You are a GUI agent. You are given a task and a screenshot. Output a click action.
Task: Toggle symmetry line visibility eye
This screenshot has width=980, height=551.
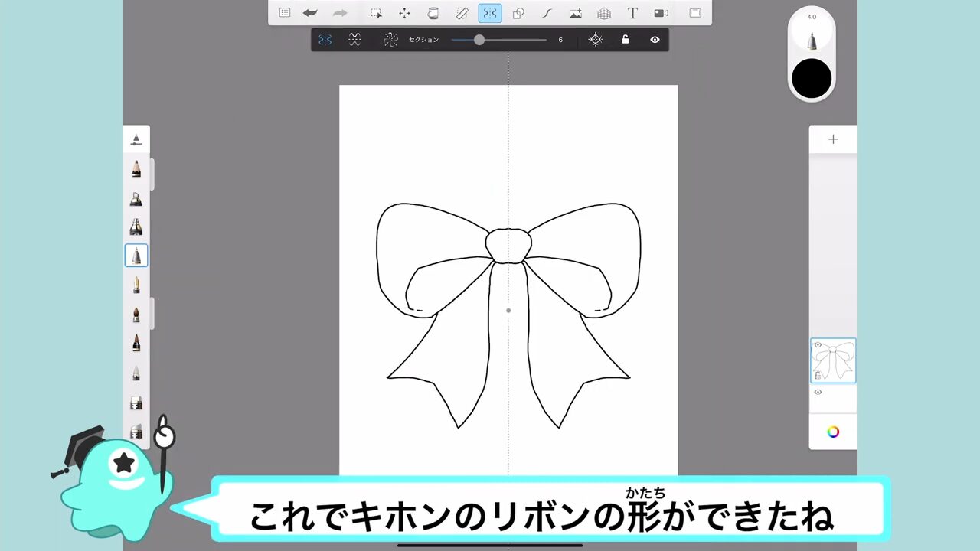[655, 40]
